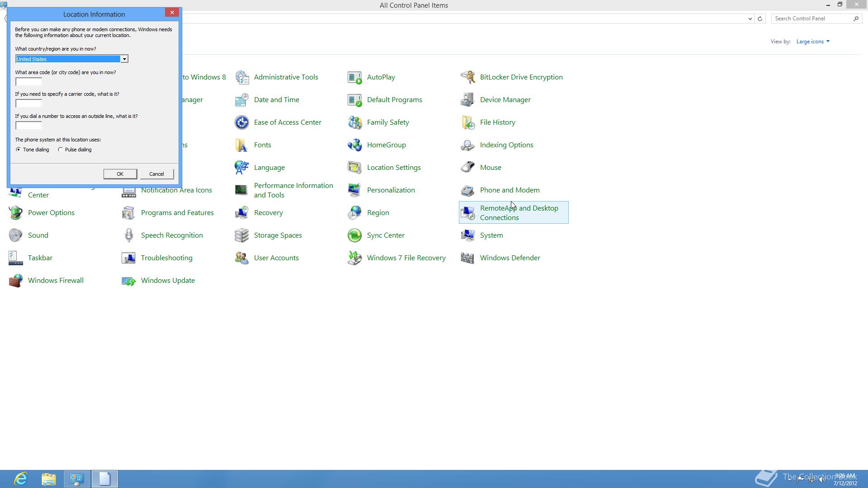Viewport: 868px width, 488px height.
Task: Expand the country/region dropdown showing United States
Action: [124, 59]
